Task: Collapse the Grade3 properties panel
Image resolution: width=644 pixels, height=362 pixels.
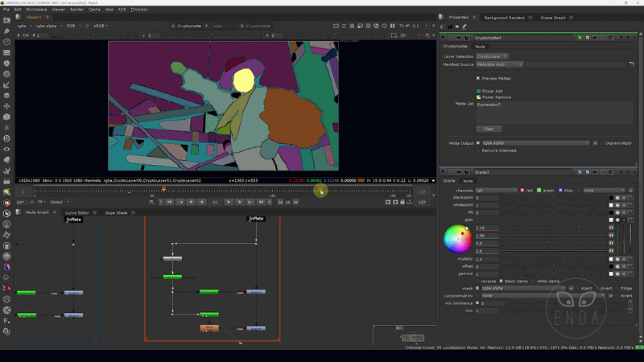Action: [443, 172]
